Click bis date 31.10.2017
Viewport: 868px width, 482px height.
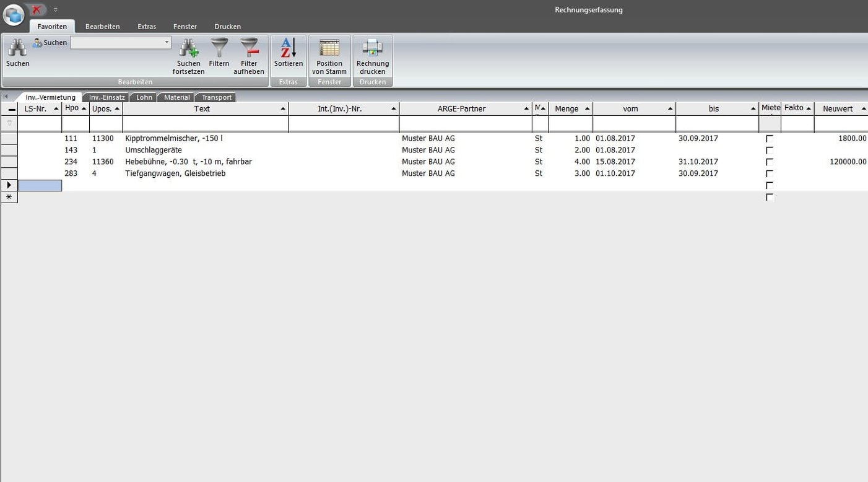[x=698, y=162]
